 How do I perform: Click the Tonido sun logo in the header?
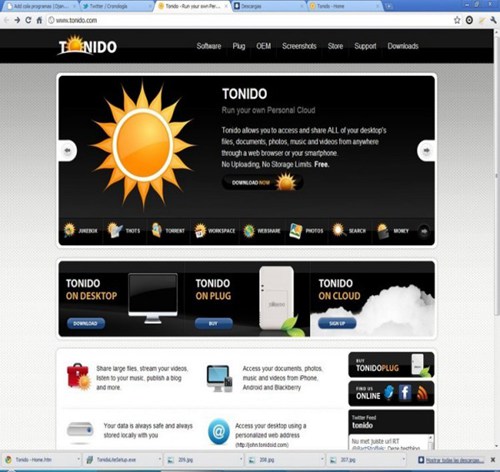click(x=88, y=45)
